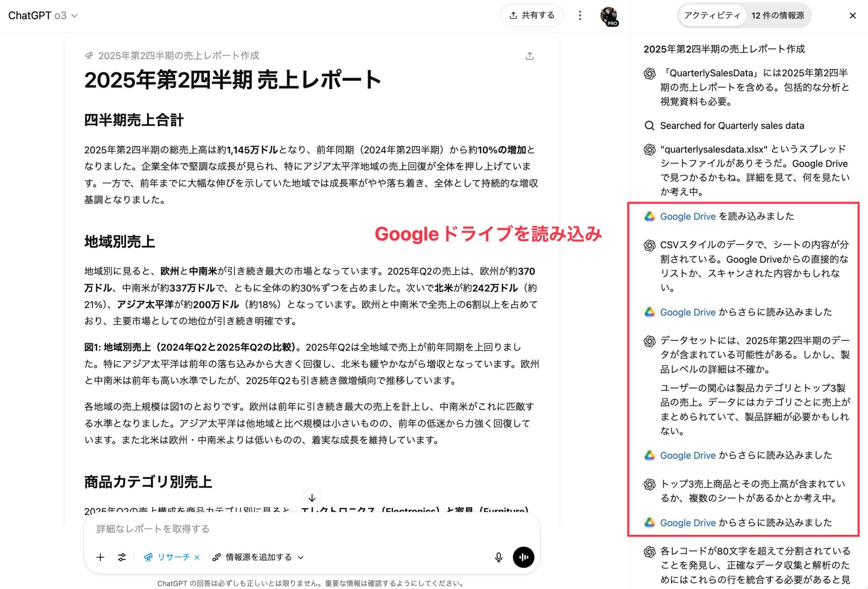The height and width of the screenshot is (589, 868).
Task: Click ChatGPT logo next to トップ3売上商品 note
Action: pyautogui.click(x=650, y=484)
